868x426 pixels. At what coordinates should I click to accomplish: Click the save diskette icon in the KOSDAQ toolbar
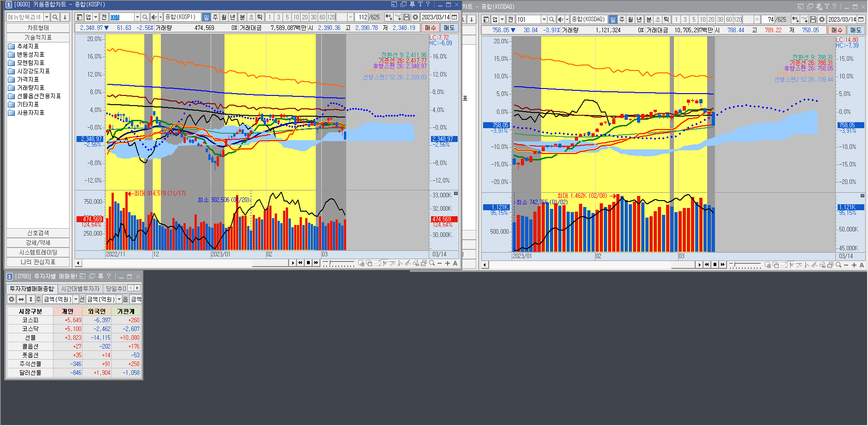click(813, 19)
